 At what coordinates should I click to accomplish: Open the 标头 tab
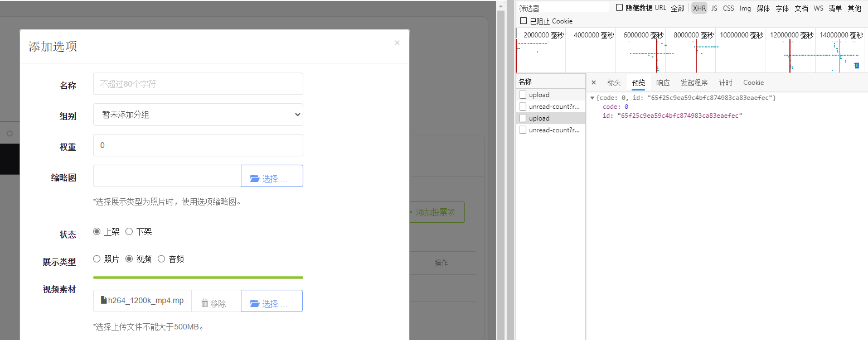[x=614, y=83]
